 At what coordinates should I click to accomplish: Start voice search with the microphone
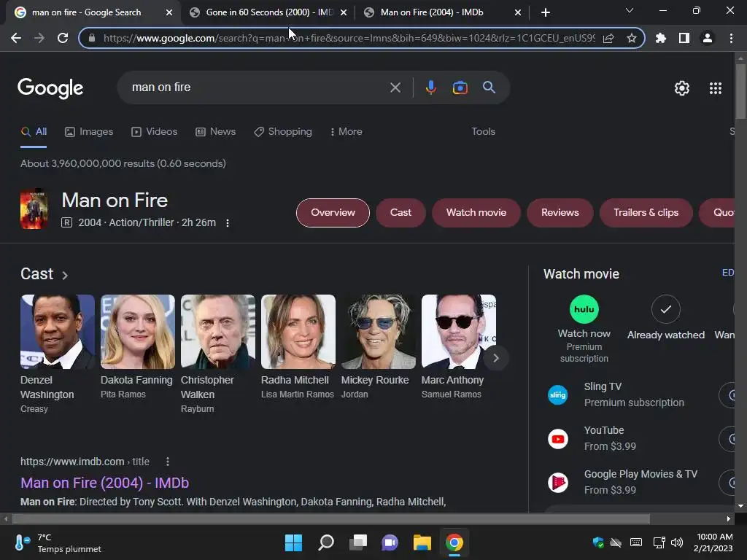coord(430,87)
